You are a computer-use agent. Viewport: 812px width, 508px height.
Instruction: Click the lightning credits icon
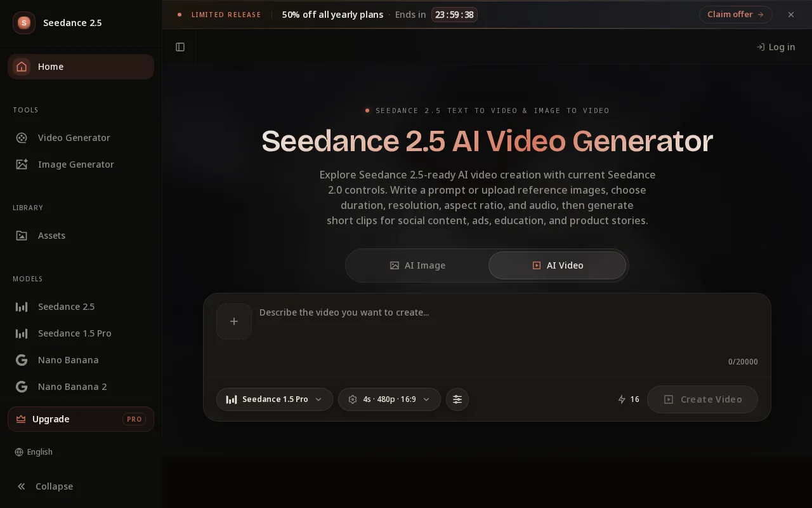coord(622,399)
